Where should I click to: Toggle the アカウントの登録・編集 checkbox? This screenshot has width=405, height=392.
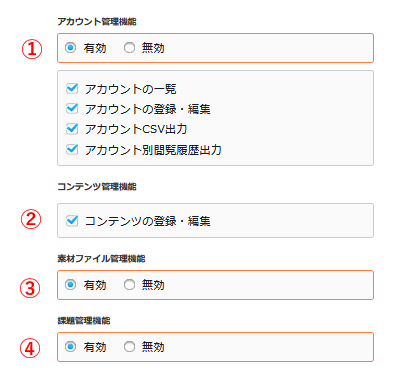click(x=72, y=109)
